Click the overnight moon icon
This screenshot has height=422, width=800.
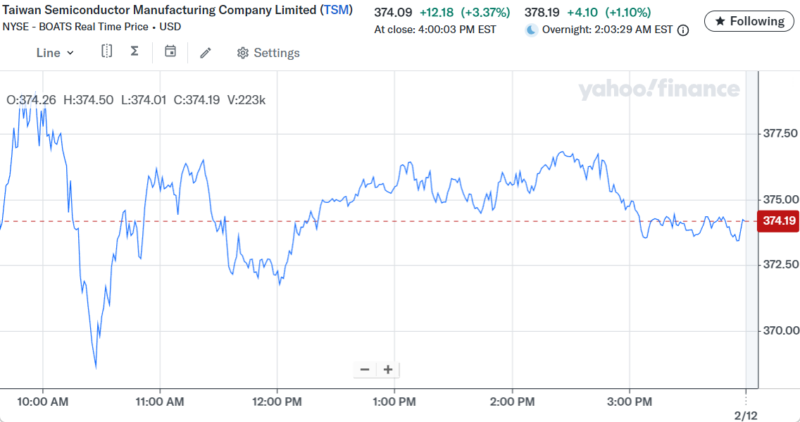pos(532,31)
